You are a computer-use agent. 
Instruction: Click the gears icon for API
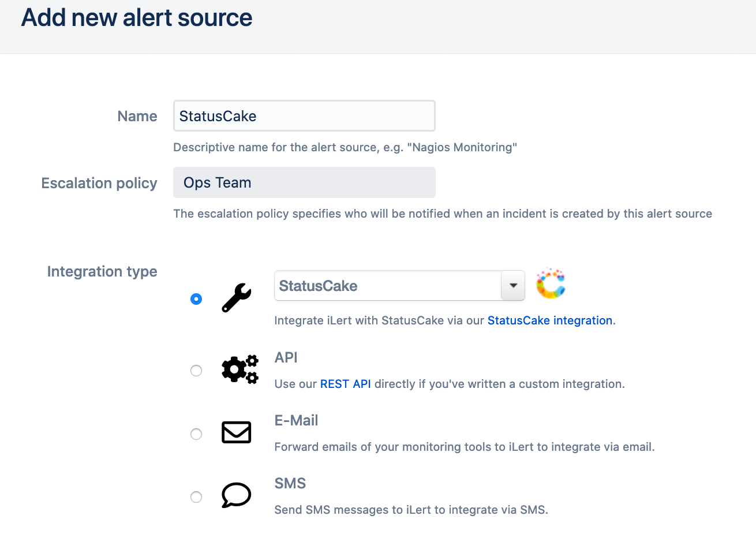pyautogui.click(x=240, y=369)
